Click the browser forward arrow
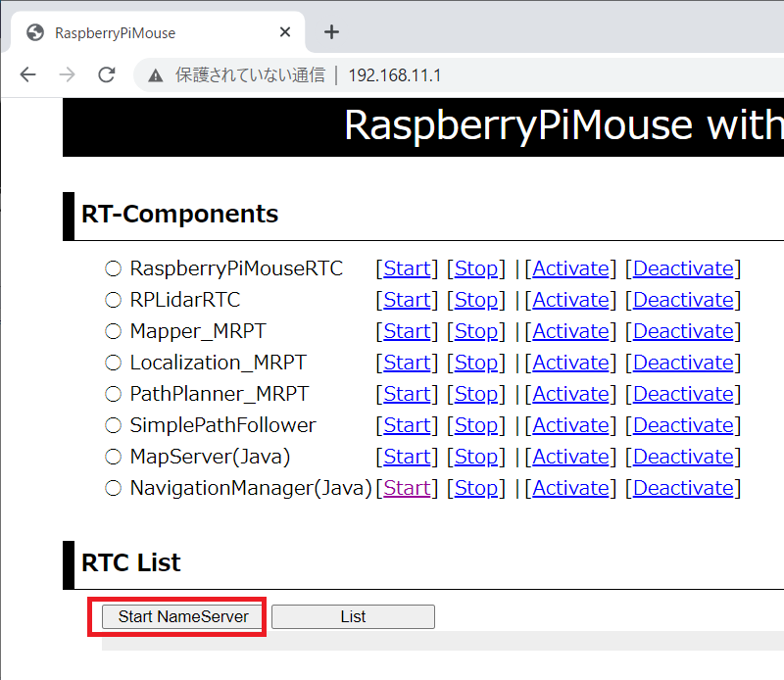 tap(67, 75)
